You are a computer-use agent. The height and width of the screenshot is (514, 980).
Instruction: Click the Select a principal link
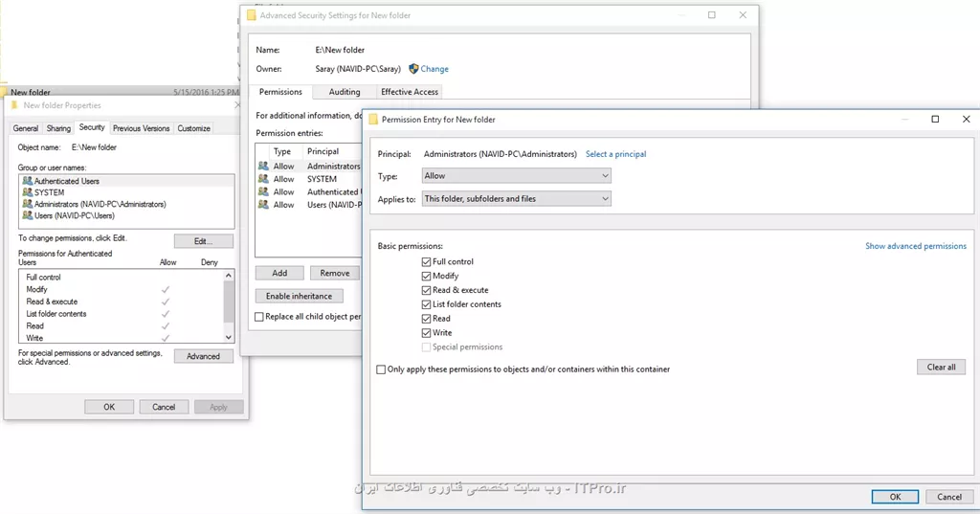click(615, 154)
